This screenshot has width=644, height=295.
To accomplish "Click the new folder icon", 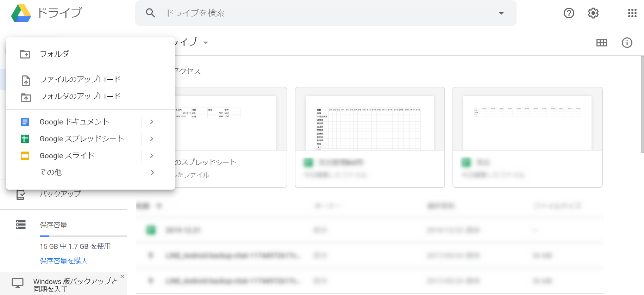I will (x=25, y=54).
